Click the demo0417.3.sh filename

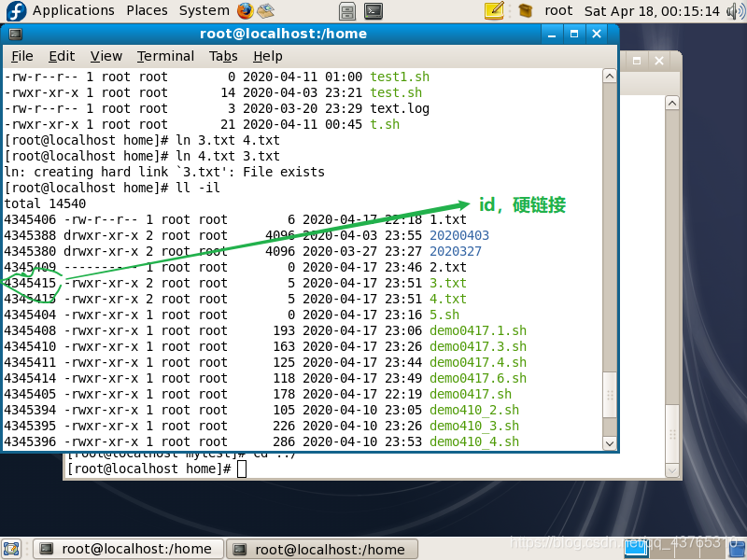(x=478, y=346)
